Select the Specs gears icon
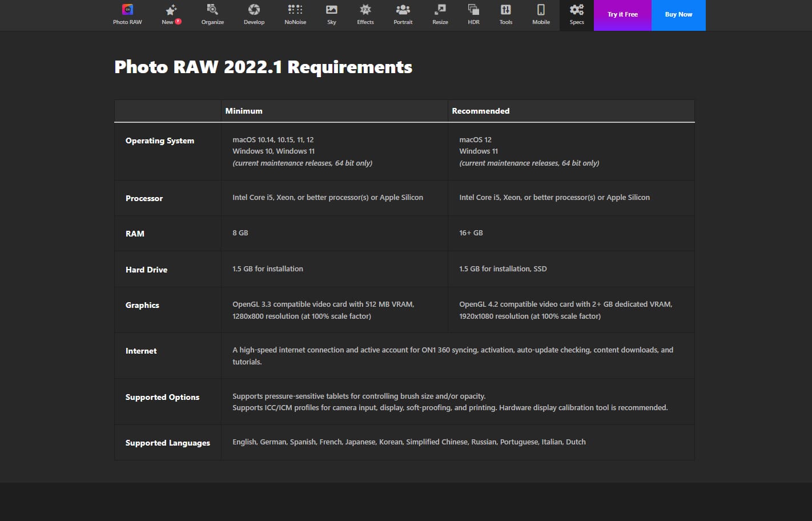Image resolution: width=812 pixels, height=521 pixels. [x=577, y=10]
